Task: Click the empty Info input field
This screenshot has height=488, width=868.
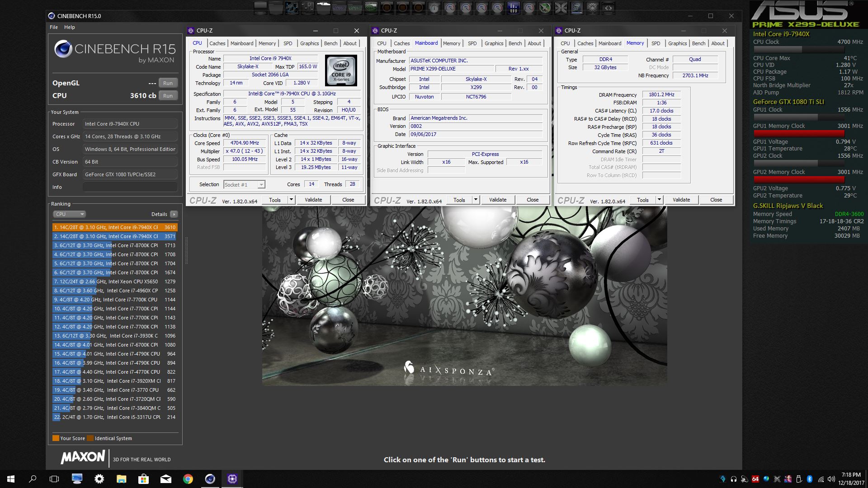Action: pos(130,187)
